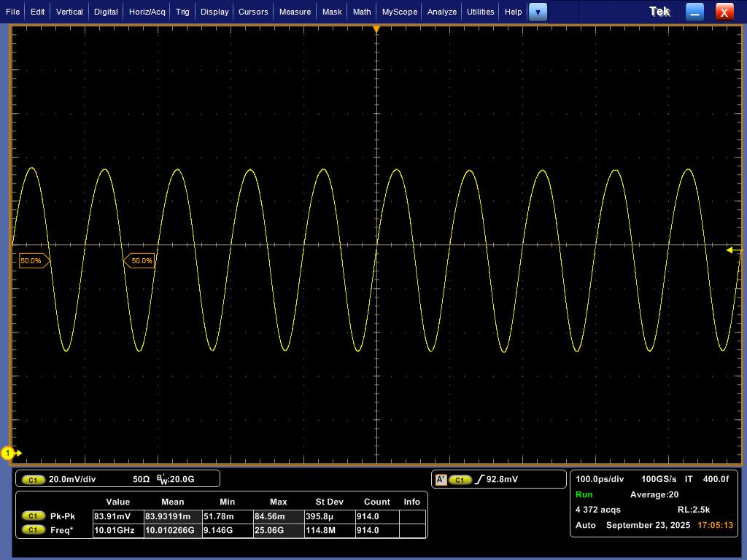Open the Trig menu
Screen dimensions: 747x560
(182, 12)
